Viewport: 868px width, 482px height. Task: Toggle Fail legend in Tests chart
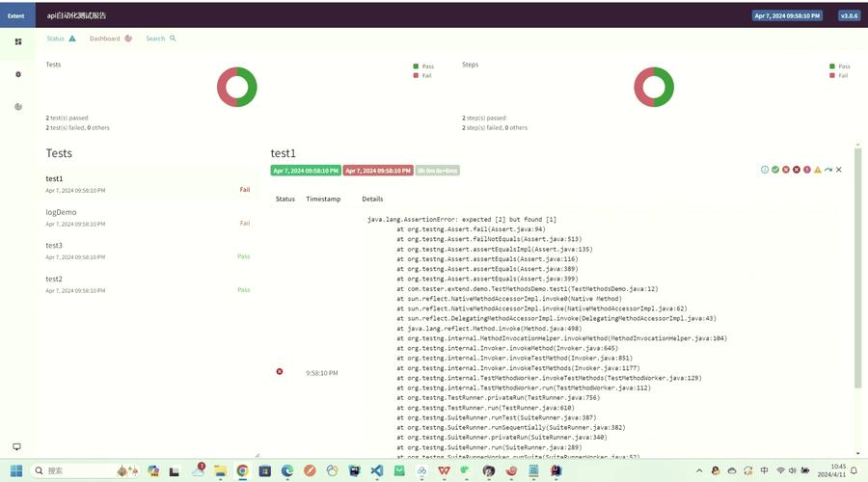422,76
